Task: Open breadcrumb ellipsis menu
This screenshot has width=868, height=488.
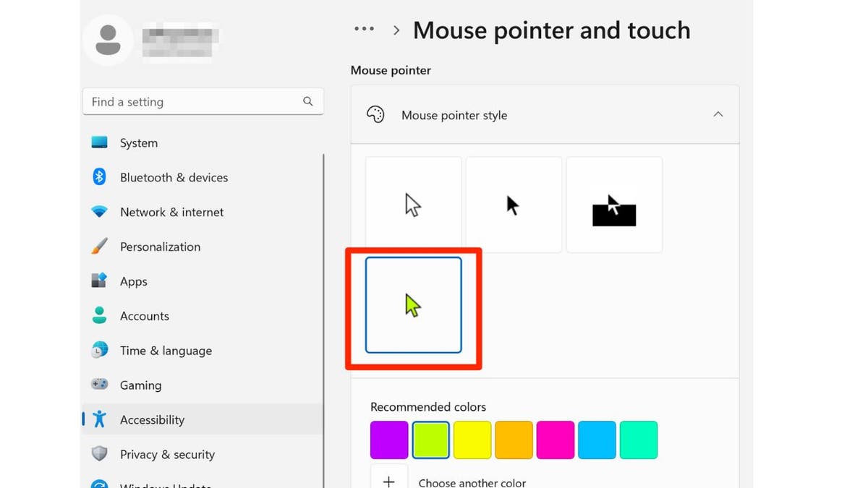Action: (x=364, y=30)
